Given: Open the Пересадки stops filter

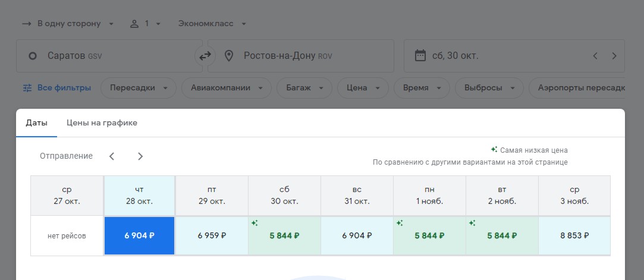Looking at the screenshot, I should click(139, 88).
